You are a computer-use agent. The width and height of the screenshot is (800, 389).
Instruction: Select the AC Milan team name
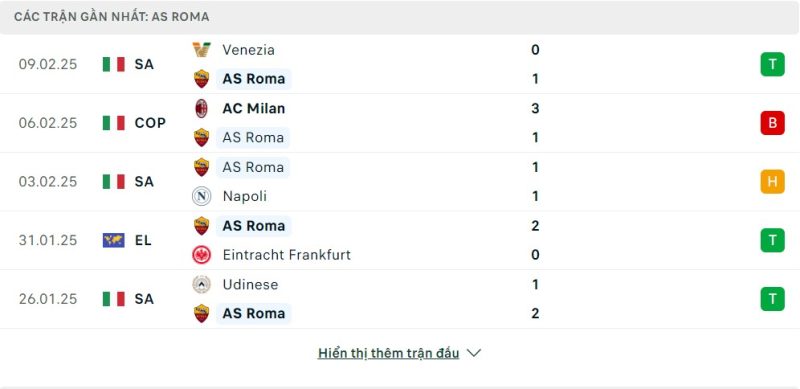pos(254,108)
